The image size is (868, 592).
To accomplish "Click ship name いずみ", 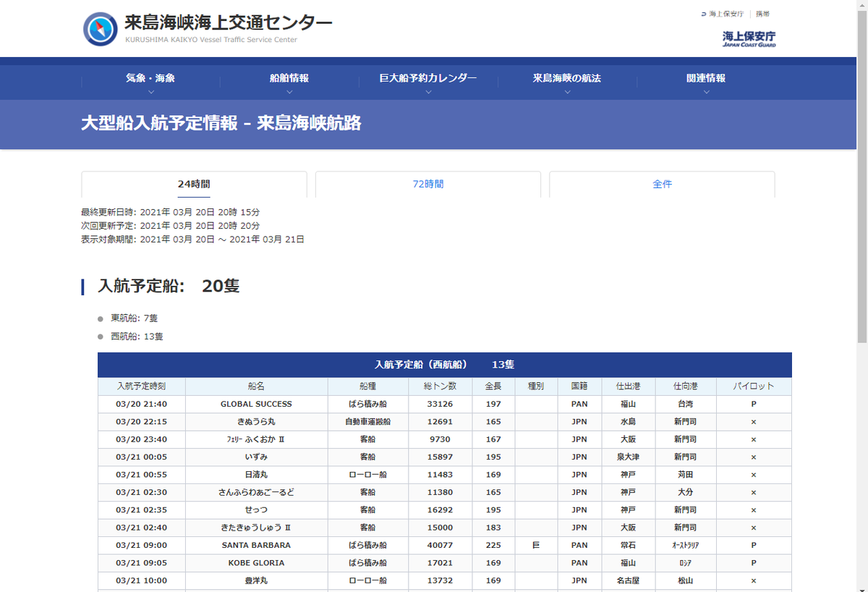I will coord(257,457).
